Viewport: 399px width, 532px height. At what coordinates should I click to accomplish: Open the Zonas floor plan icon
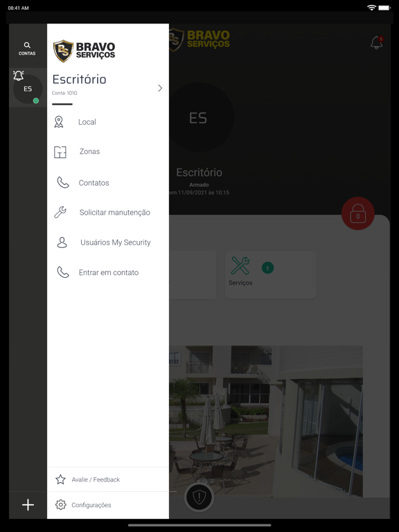click(x=60, y=152)
